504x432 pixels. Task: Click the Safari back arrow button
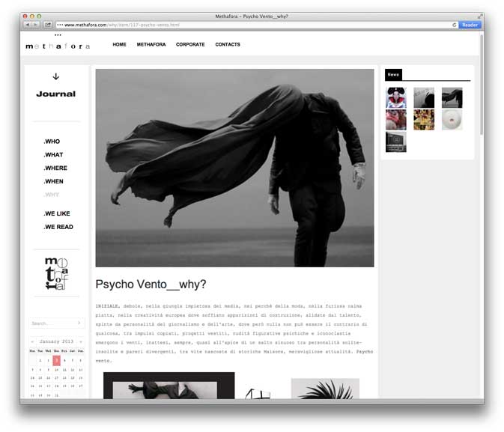click(x=27, y=25)
